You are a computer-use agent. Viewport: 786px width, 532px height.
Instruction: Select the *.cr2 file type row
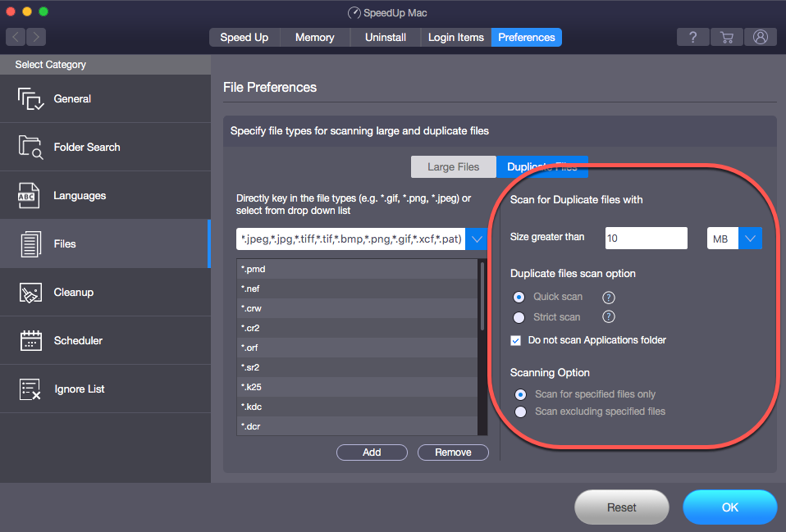[x=357, y=328]
